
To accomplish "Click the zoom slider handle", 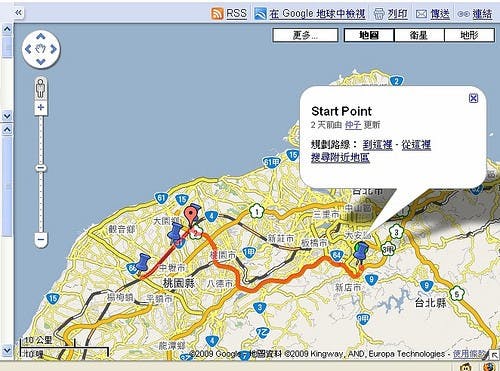I will coord(41,168).
